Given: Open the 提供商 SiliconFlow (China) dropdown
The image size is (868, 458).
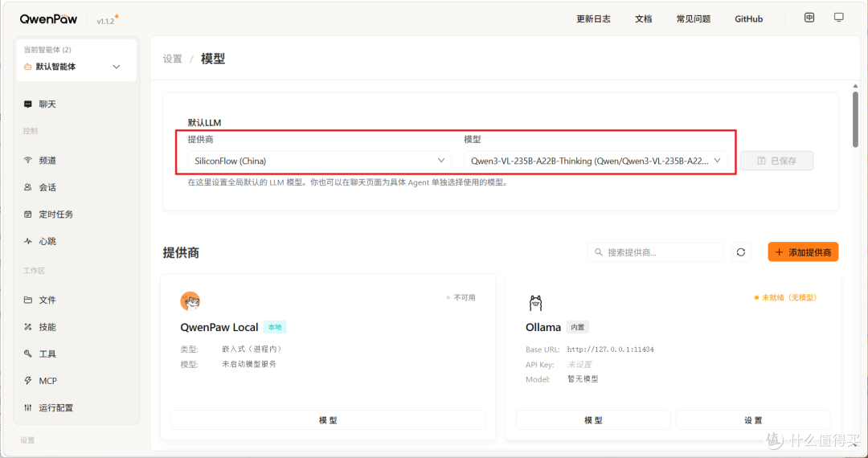Looking at the screenshot, I should (x=319, y=161).
